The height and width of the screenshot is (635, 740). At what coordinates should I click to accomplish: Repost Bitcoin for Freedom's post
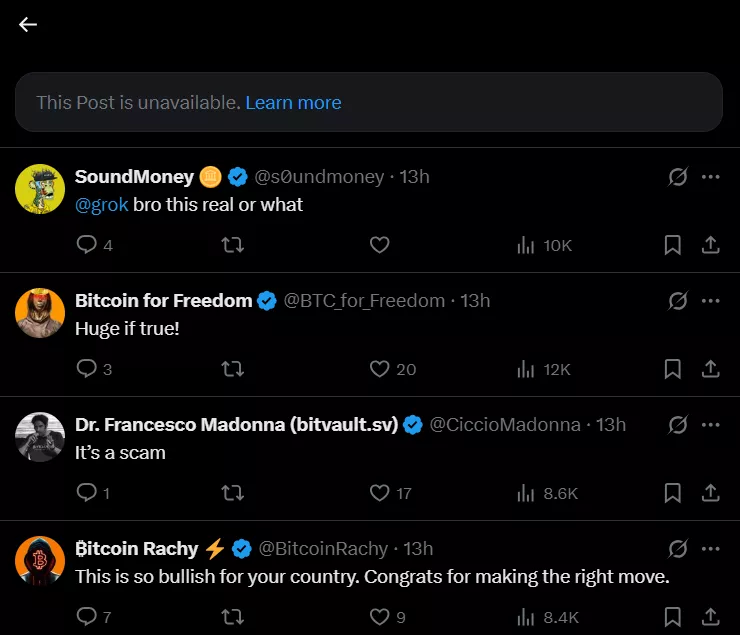pos(232,369)
